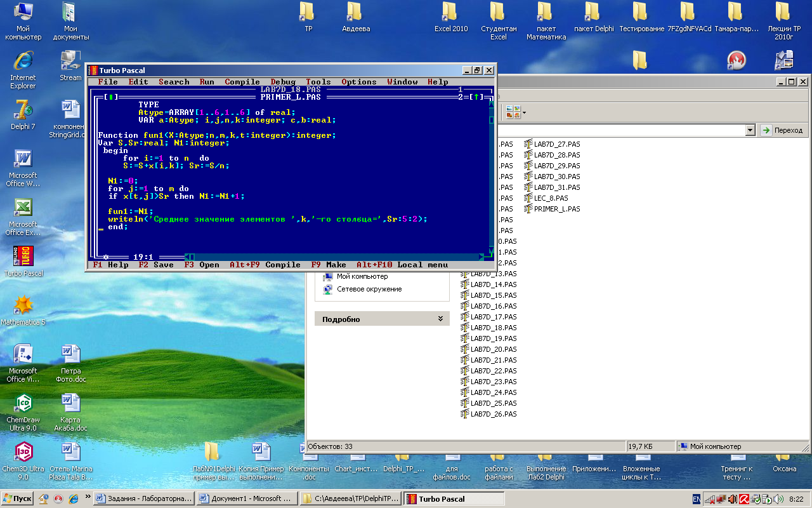Select the LAB7D_22.PAS file

tap(488, 371)
